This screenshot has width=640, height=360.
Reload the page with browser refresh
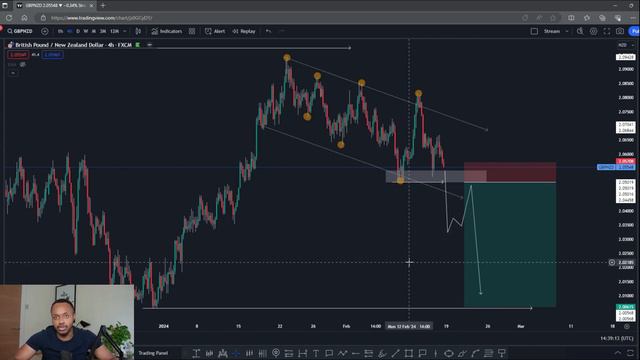tap(9, 18)
